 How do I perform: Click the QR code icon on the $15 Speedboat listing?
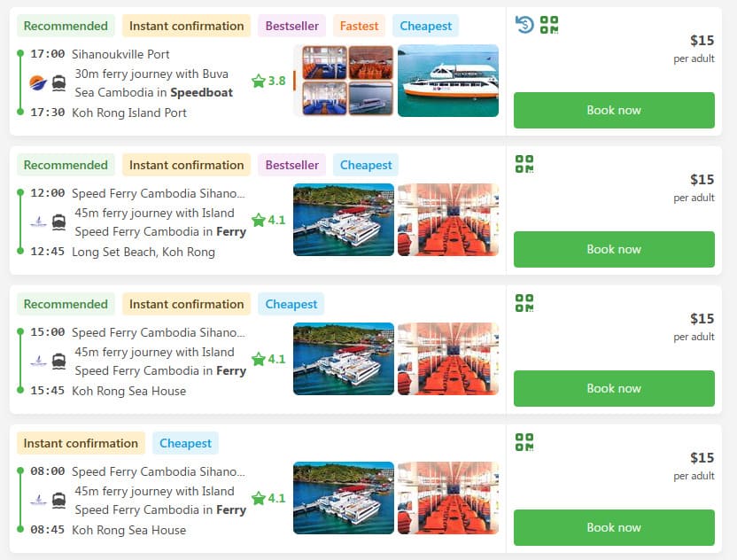549,25
